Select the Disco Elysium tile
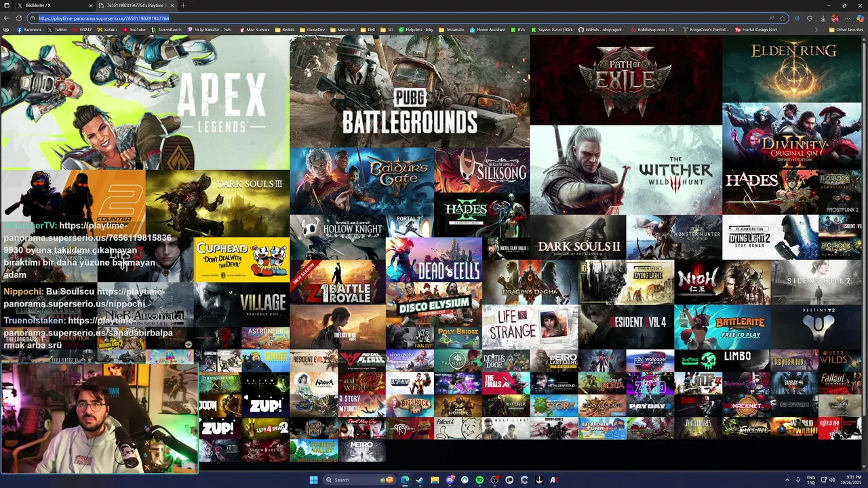The image size is (868, 488). pos(434,304)
